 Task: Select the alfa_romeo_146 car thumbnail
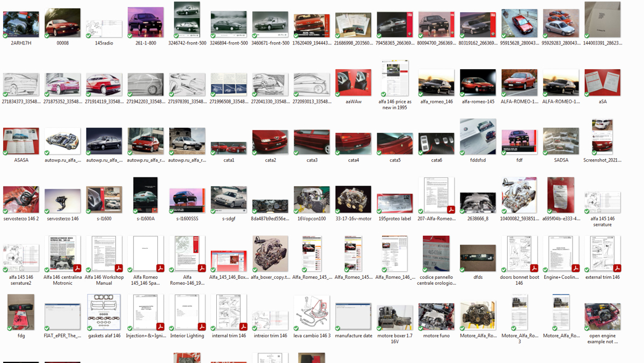pos(436,83)
